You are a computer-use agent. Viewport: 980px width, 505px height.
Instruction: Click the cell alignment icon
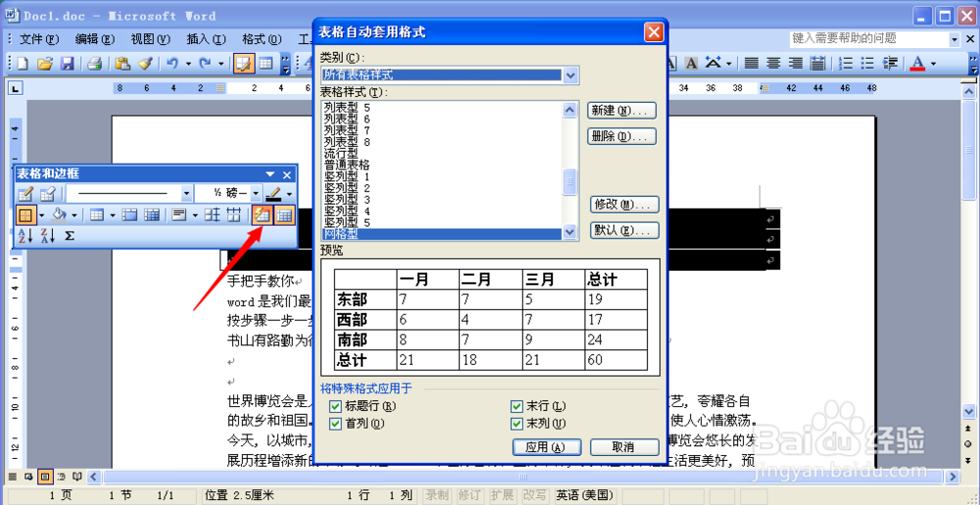point(179,216)
